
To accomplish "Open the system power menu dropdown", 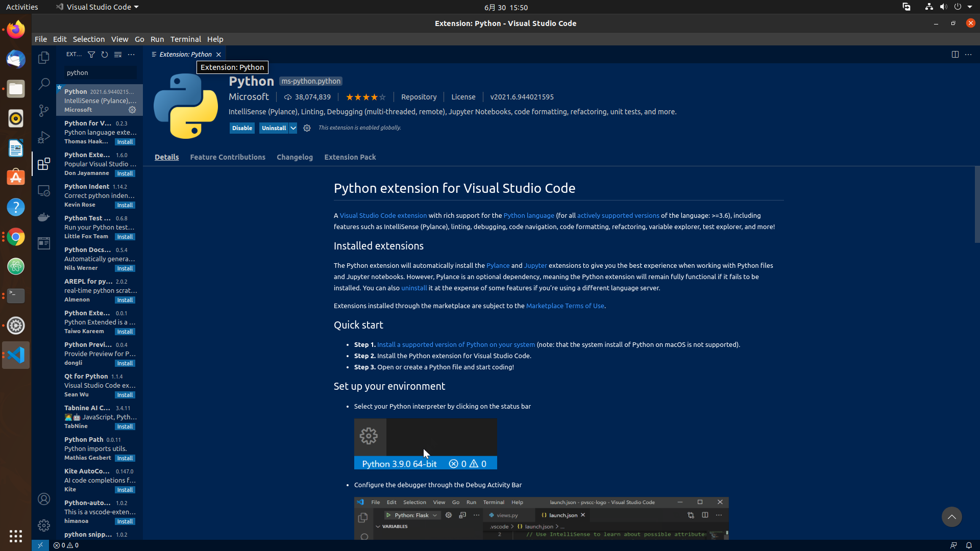I will pos(963,7).
